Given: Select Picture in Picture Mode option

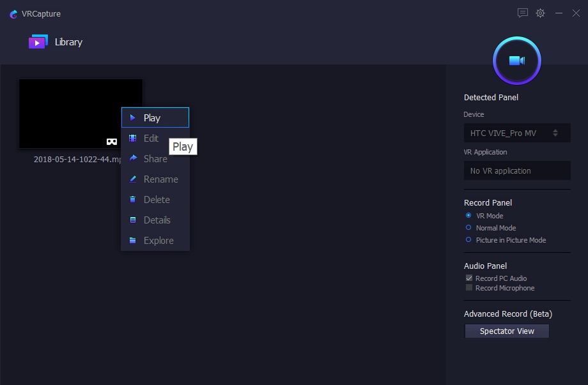Looking at the screenshot, I should click(x=468, y=239).
